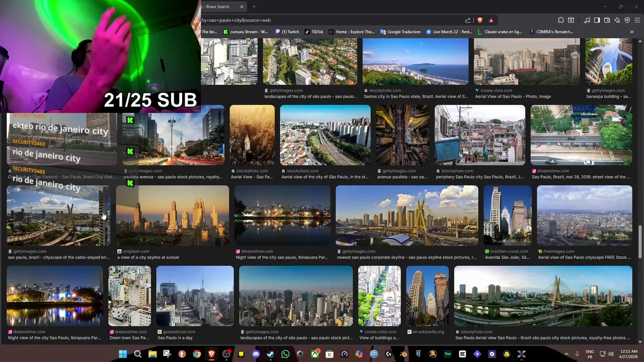
Task: Open Avenida São João thumbnail
Action: pyautogui.click(x=507, y=215)
